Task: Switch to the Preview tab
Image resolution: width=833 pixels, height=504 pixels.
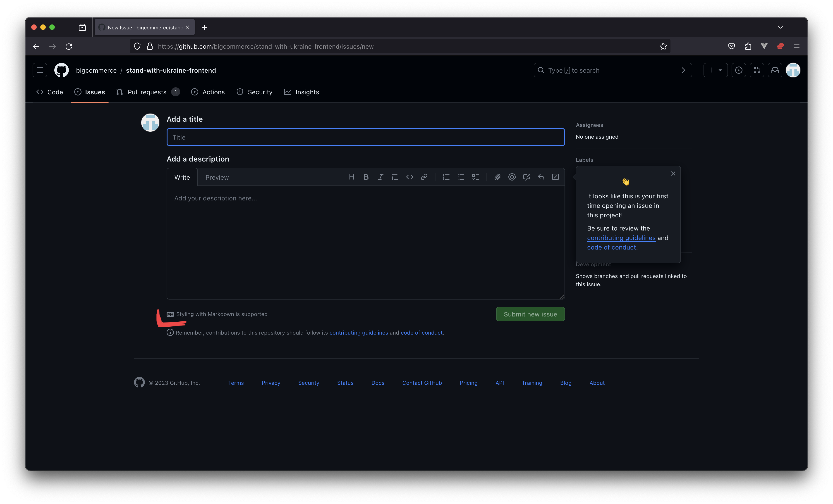Action: pos(217,177)
